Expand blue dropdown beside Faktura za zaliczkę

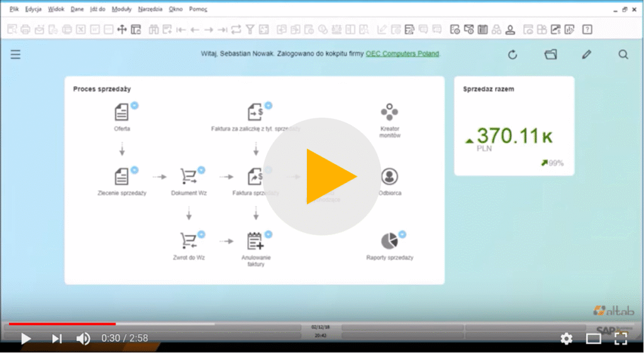coord(268,106)
